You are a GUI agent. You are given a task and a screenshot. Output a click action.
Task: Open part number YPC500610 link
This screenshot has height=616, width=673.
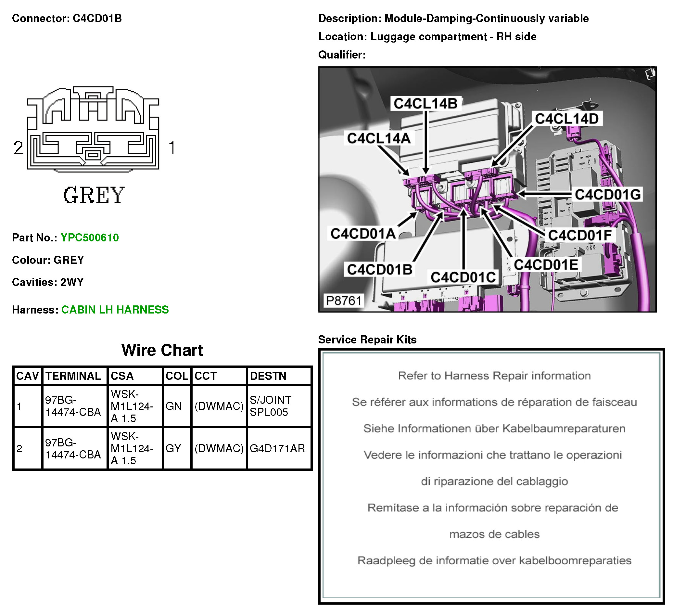[x=89, y=238]
